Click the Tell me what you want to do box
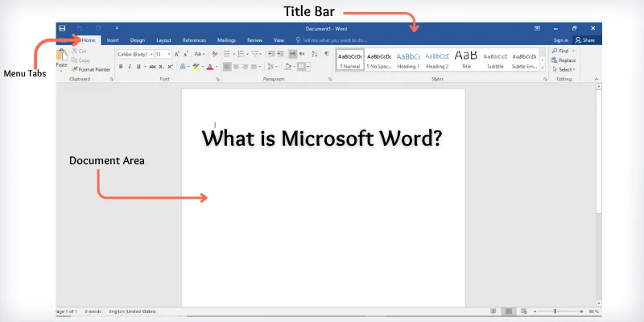The width and height of the screenshot is (644, 322). 332,40
